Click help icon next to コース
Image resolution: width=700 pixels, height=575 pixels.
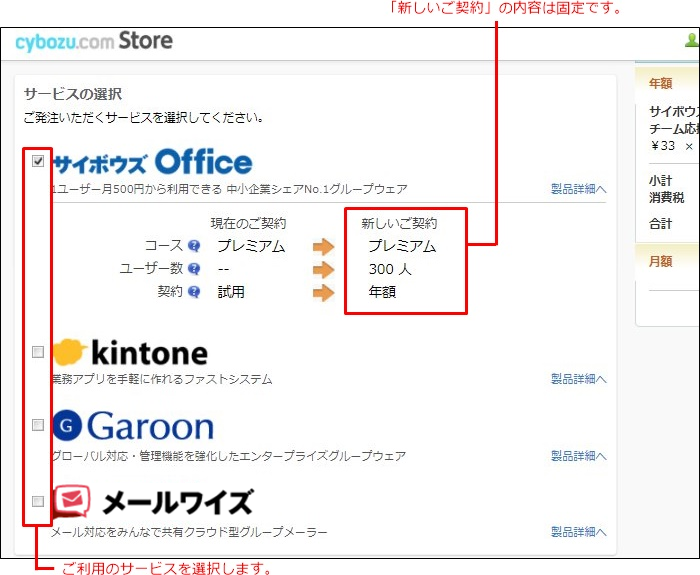pos(194,246)
